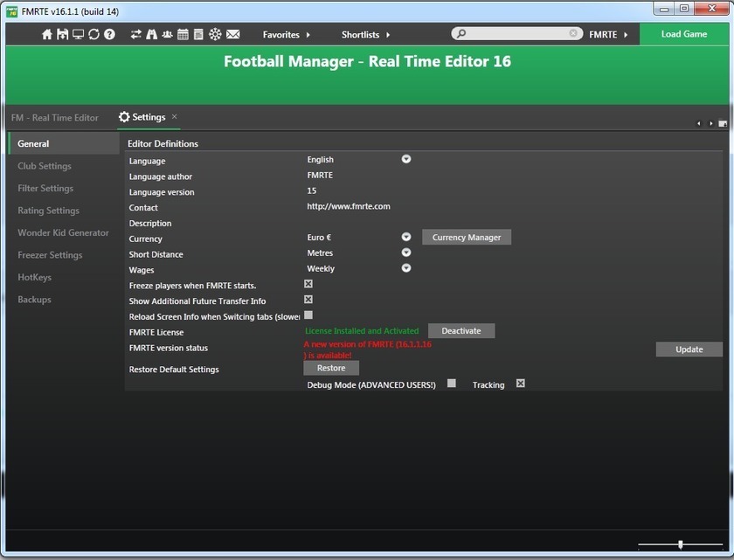The image size is (734, 560).
Task: Expand the Favorites menu
Action: click(x=286, y=35)
